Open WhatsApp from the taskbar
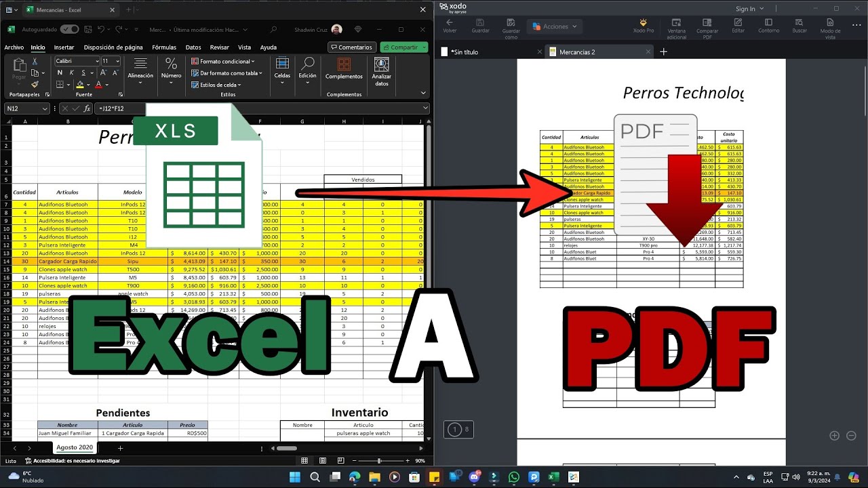This screenshot has width=868, height=488. 513,477
